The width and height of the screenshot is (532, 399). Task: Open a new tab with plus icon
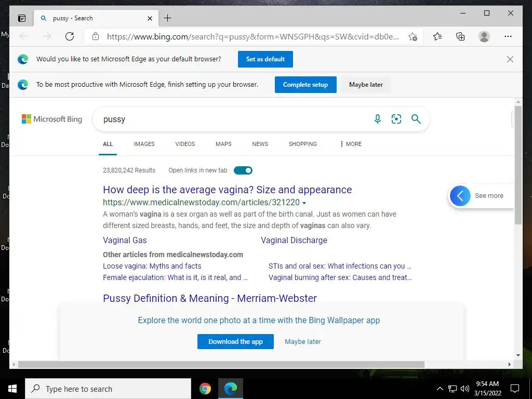click(x=168, y=18)
